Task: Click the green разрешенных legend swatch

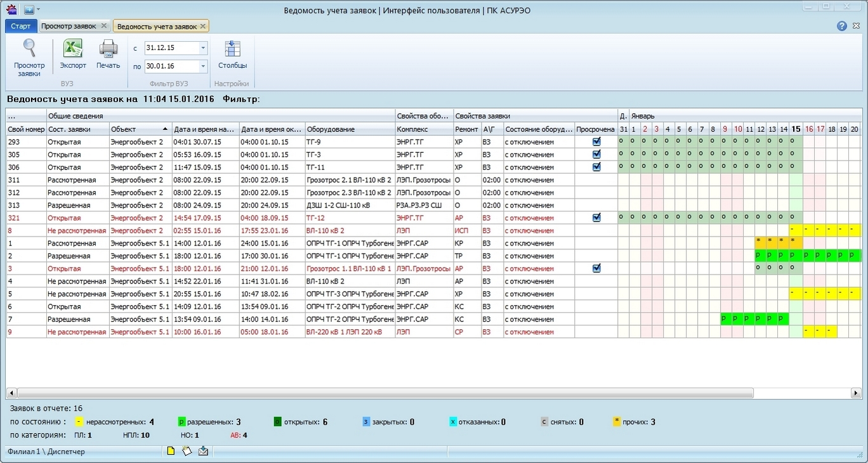Action: click(x=181, y=422)
